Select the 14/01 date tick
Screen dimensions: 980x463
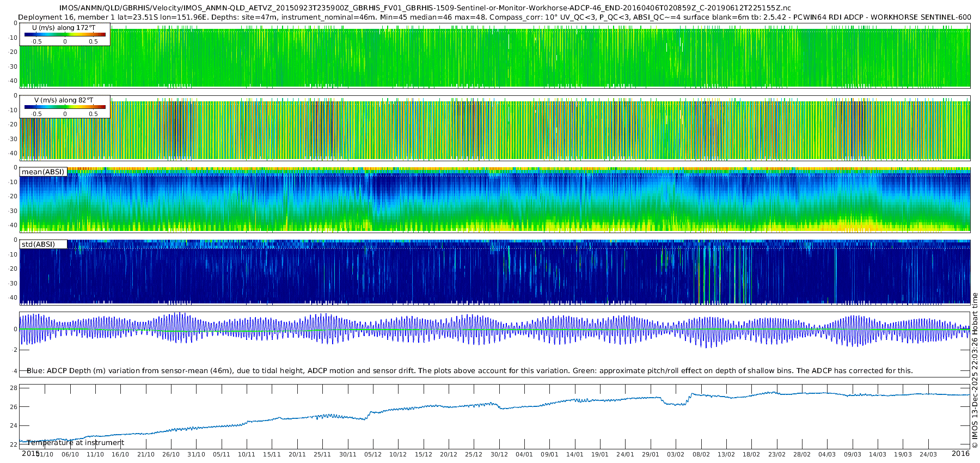pyautogui.click(x=574, y=454)
